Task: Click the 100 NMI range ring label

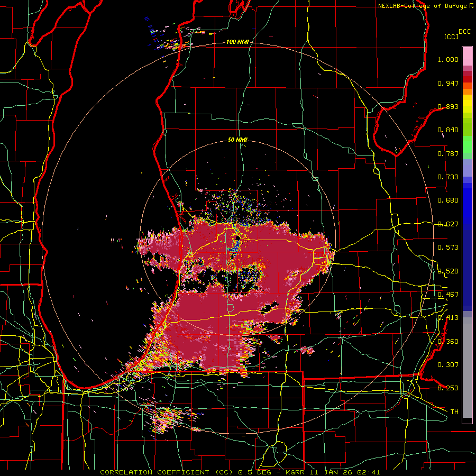Action: 237,42
